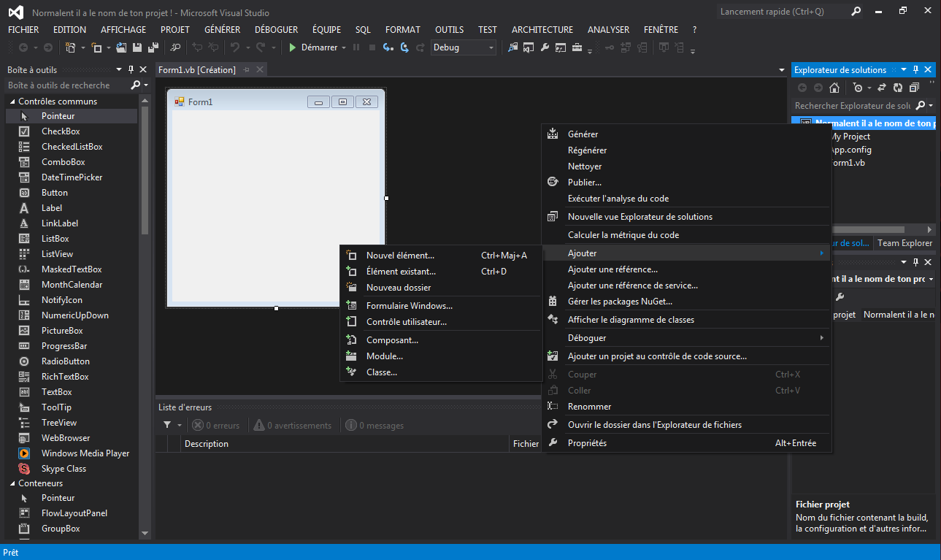Viewport: 941px width, 560px height.
Task: Click the Save Form1.vb toolbar icon
Action: (x=137, y=47)
